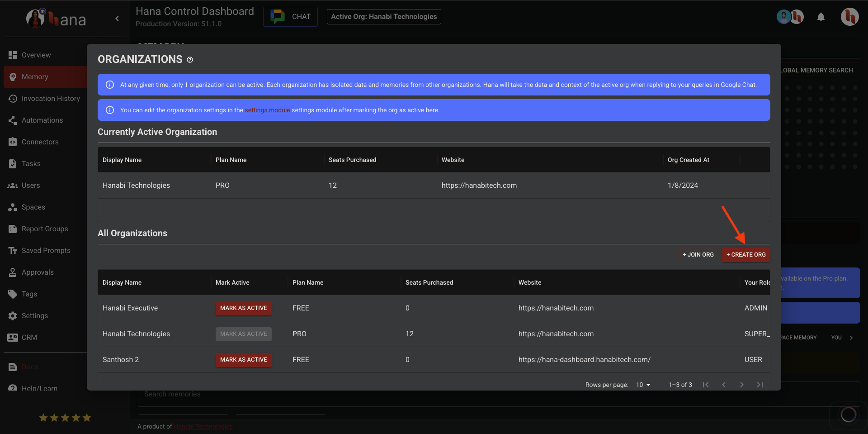
Task: Open the Docs icon
Action: coord(13,367)
